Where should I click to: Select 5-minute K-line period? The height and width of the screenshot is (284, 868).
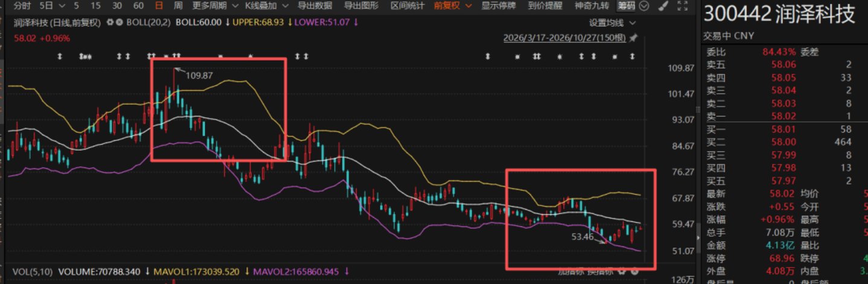[76, 6]
